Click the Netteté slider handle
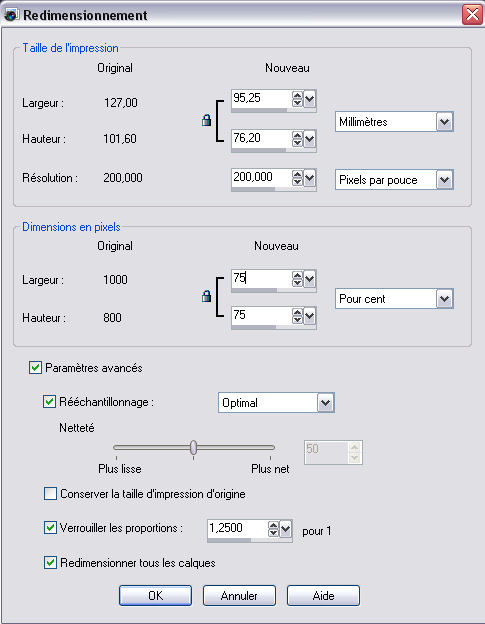This screenshot has height=624, width=485. point(193,447)
